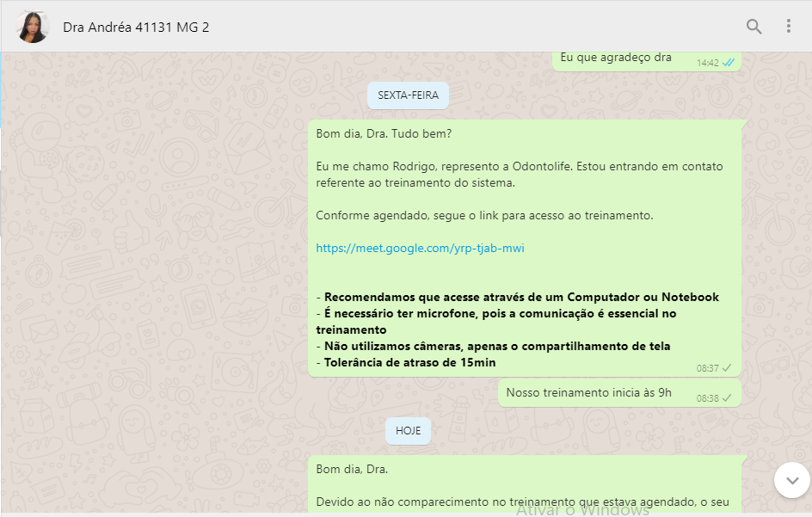Click 'Devido ao não comparecimento' message text
The width and height of the screenshot is (812, 517).
click(x=522, y=502)
